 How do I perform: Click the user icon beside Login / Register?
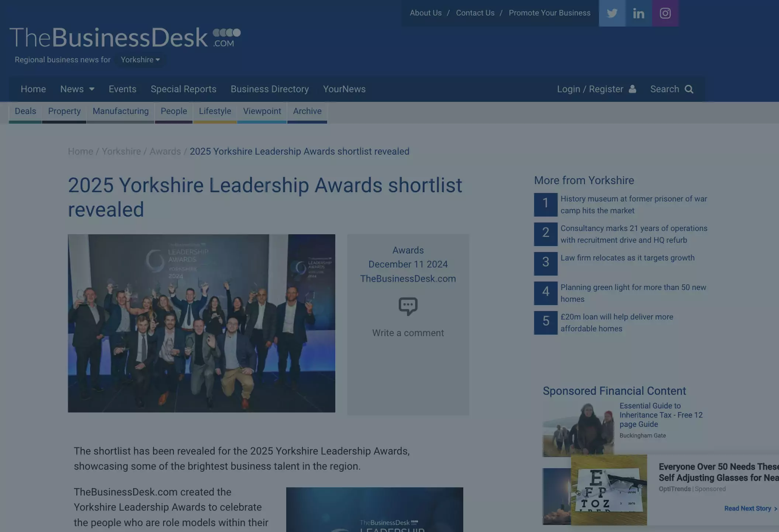click(632, 89)
